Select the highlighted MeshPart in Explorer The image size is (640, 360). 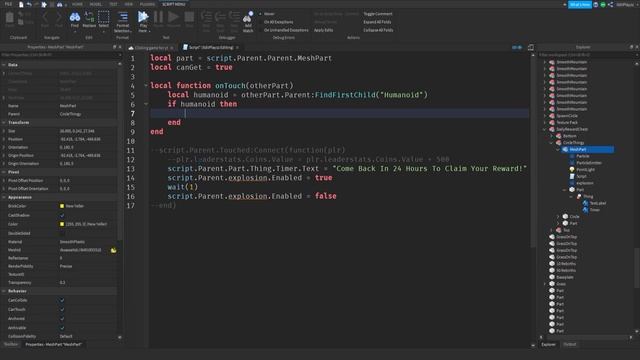588,149
